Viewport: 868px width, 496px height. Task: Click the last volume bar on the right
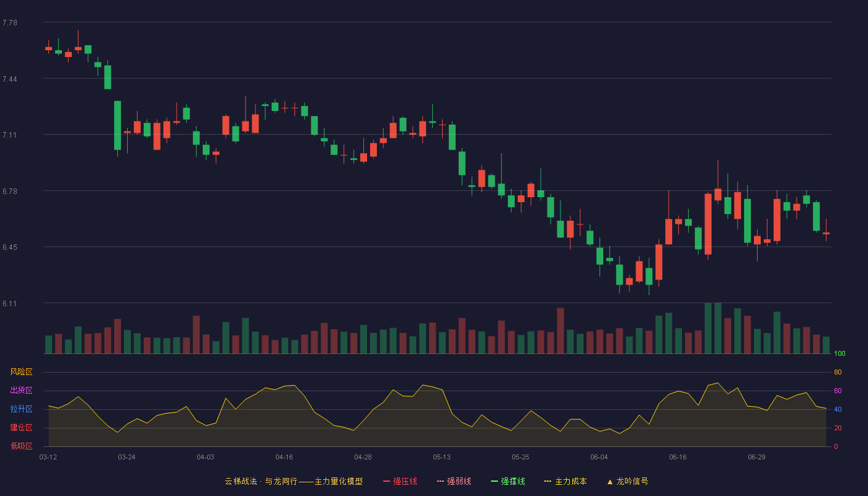pos(826,345)
